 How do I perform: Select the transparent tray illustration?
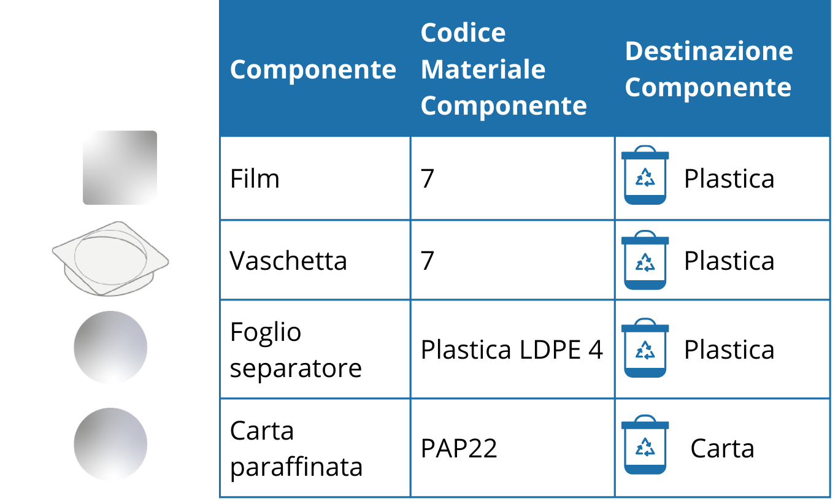click(x=110, y=258)
